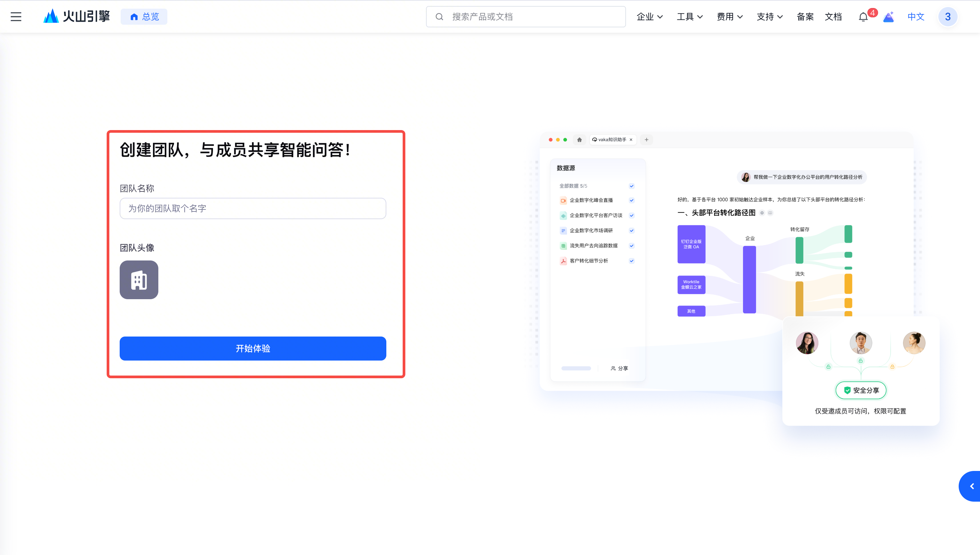
Task: Click the PDF icon for 客户转化细节分析
Action: tap(563, 261)
